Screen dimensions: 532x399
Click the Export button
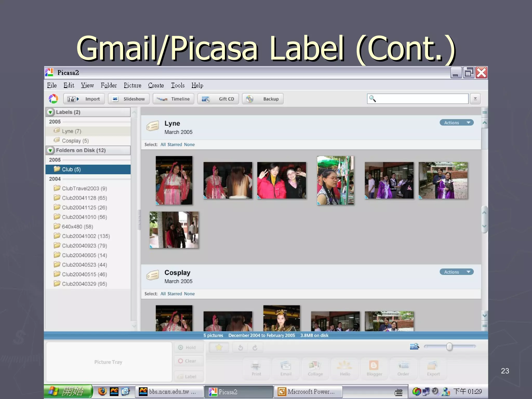tap(433, 368)
